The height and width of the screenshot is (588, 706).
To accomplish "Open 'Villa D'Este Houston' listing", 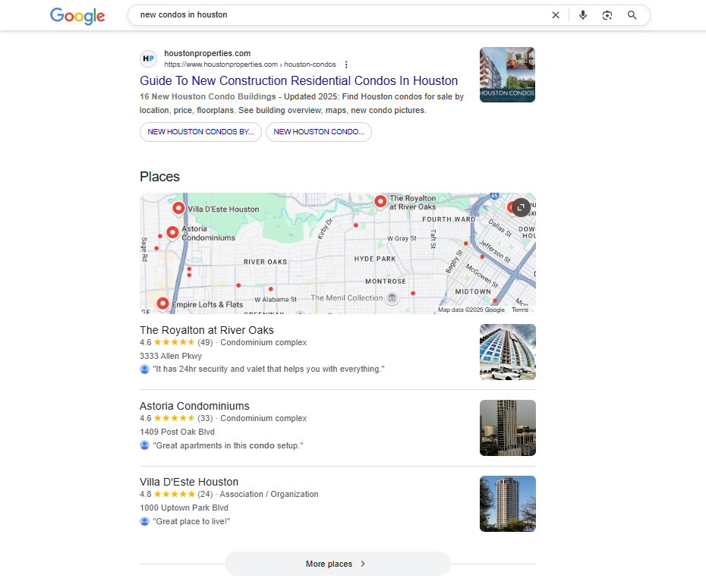I will coord(189,482).
